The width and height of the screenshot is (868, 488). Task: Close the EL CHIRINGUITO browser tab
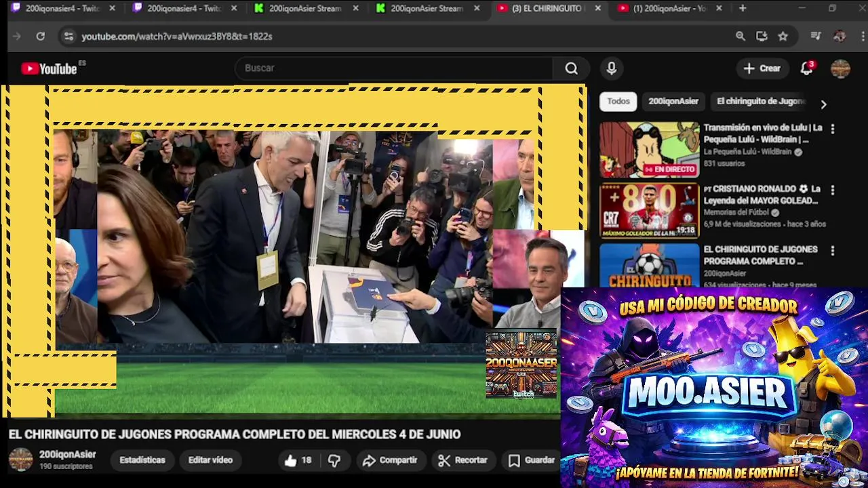click(597, 8)
